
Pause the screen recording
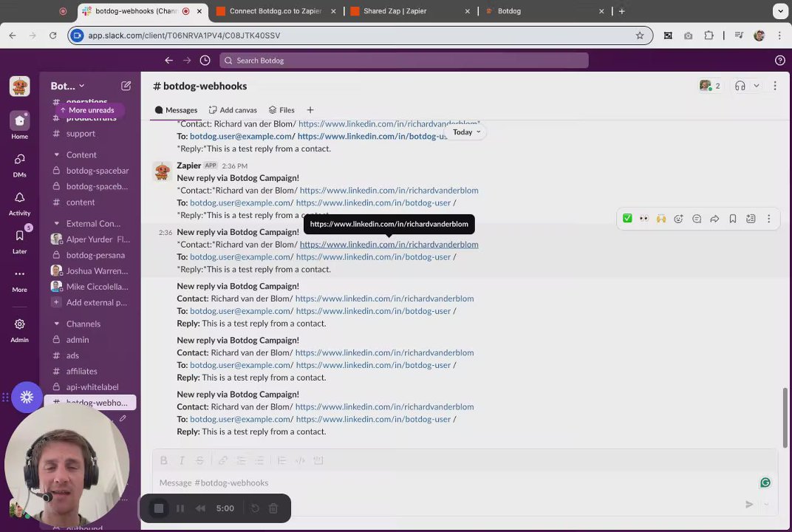coord(180,508)
